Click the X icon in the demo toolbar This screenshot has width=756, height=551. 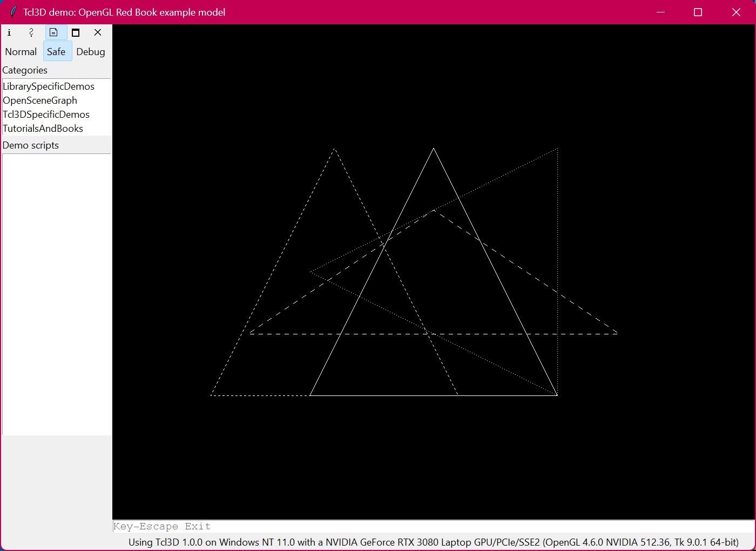(x=98, y=32)
